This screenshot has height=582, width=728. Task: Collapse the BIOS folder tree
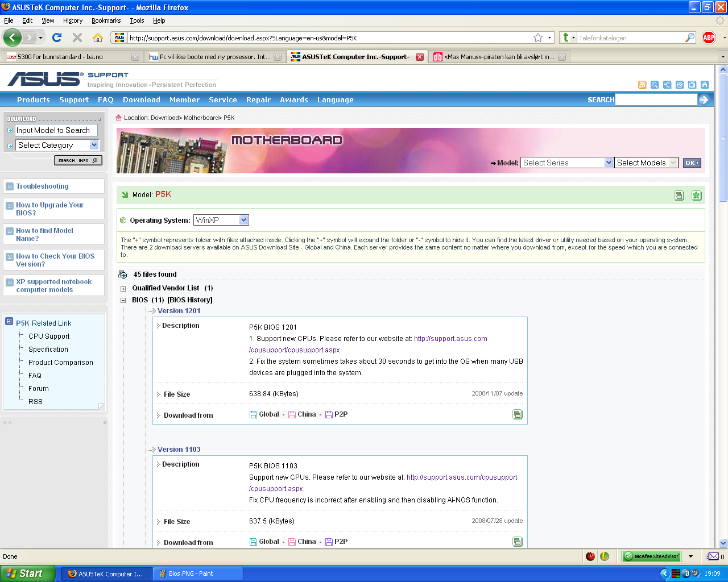(x=123, y=300)
